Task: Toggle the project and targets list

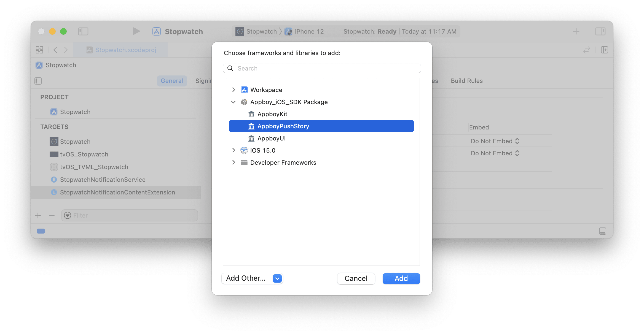Action: (x=38, y=81)
